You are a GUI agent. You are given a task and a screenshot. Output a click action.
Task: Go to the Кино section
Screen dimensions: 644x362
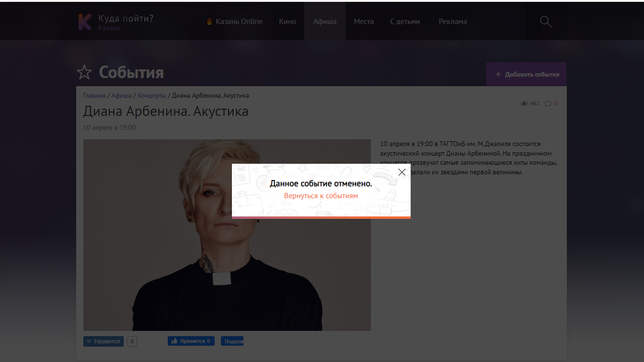coord(287,22)
